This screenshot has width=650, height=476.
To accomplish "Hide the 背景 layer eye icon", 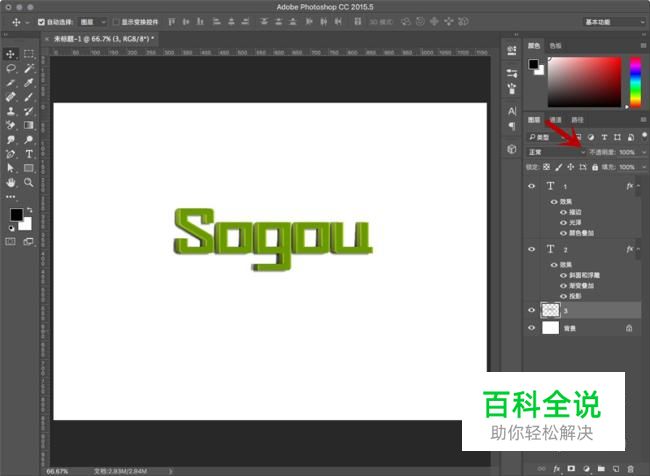I will (x=531, y=328).
